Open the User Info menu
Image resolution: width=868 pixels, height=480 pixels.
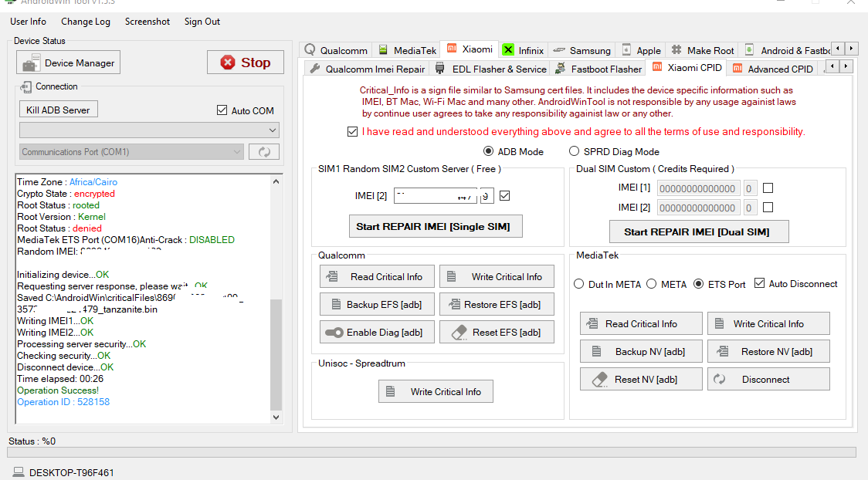click(29, 22)
